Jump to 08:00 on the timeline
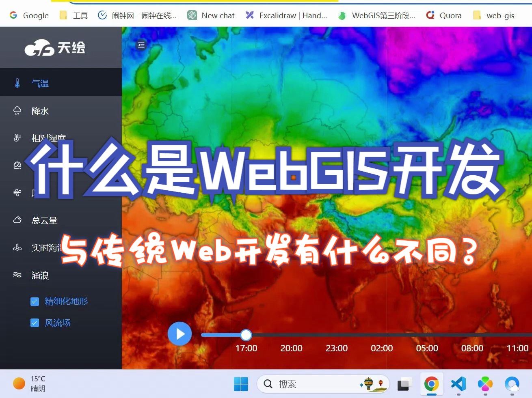 click(x=472, y=348)
